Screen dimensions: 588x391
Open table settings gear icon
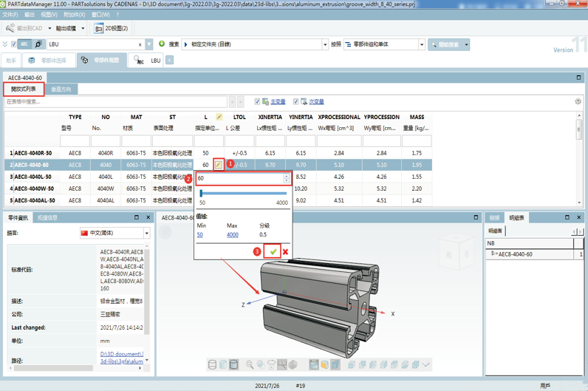click(x=578, y=101)
